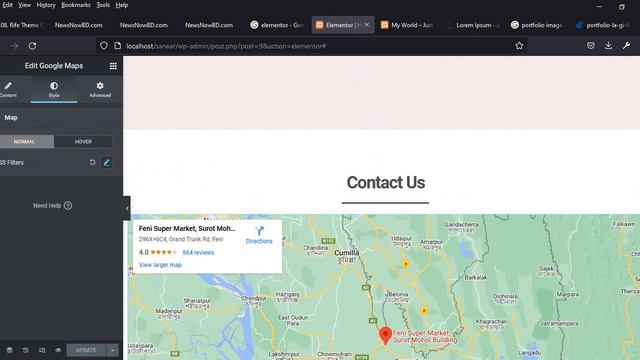
Task: Open the Elementor widgets grid icon
Action: coord(113,66)
